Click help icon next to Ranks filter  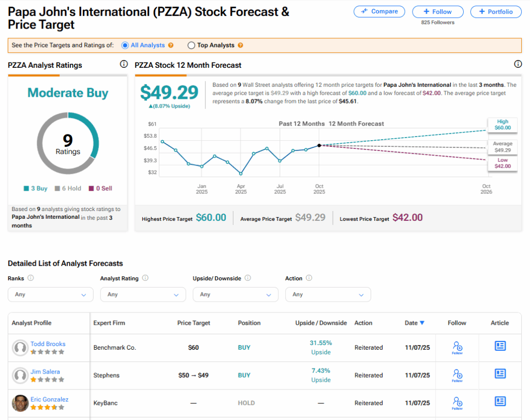click(31, 278)
